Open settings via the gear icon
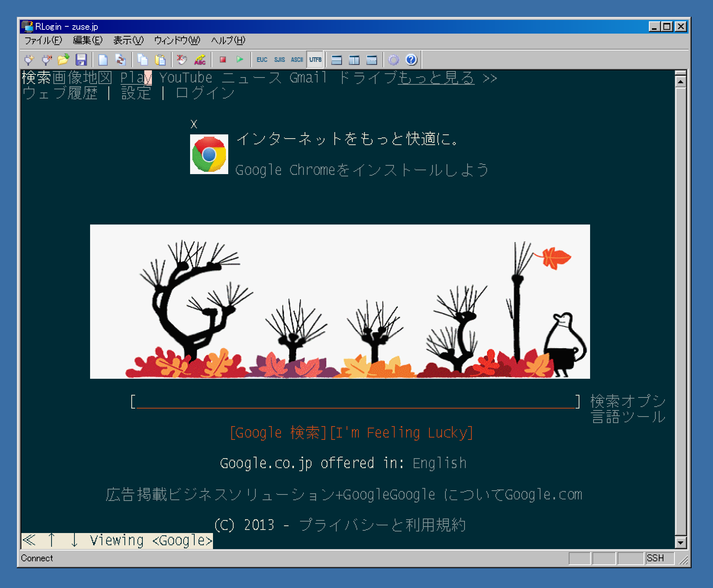 click(394, 60)
